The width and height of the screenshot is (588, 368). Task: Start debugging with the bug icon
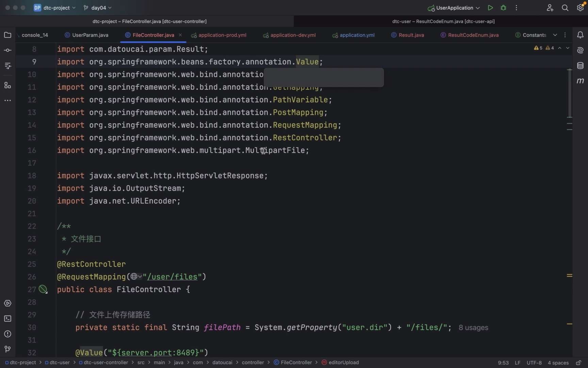(504, 8)
